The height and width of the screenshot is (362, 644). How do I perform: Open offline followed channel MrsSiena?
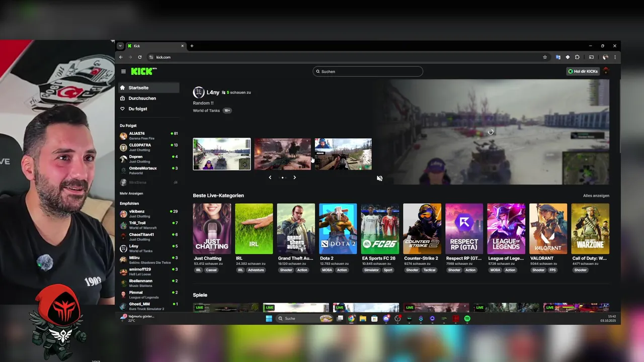pos(148,183)
